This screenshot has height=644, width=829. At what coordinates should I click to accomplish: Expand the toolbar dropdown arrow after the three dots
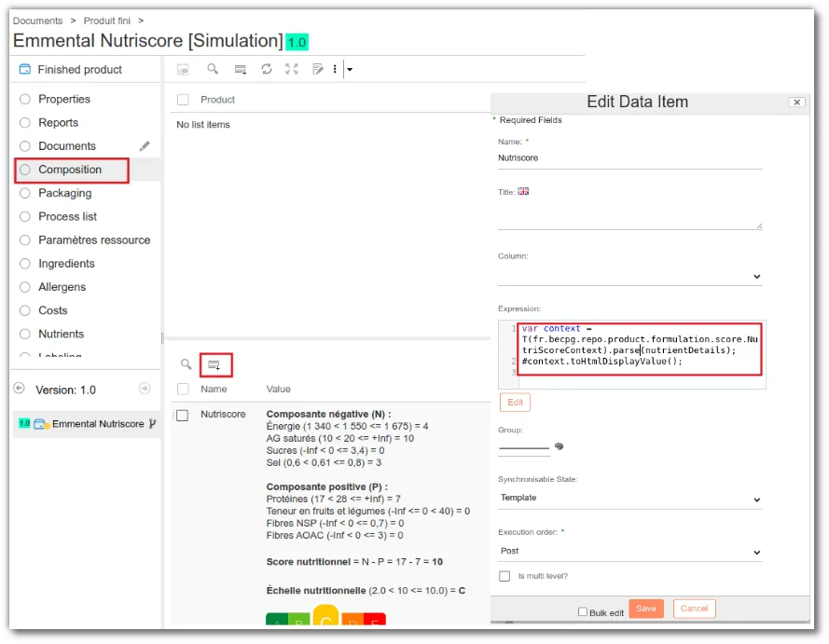tap(350, 69)
